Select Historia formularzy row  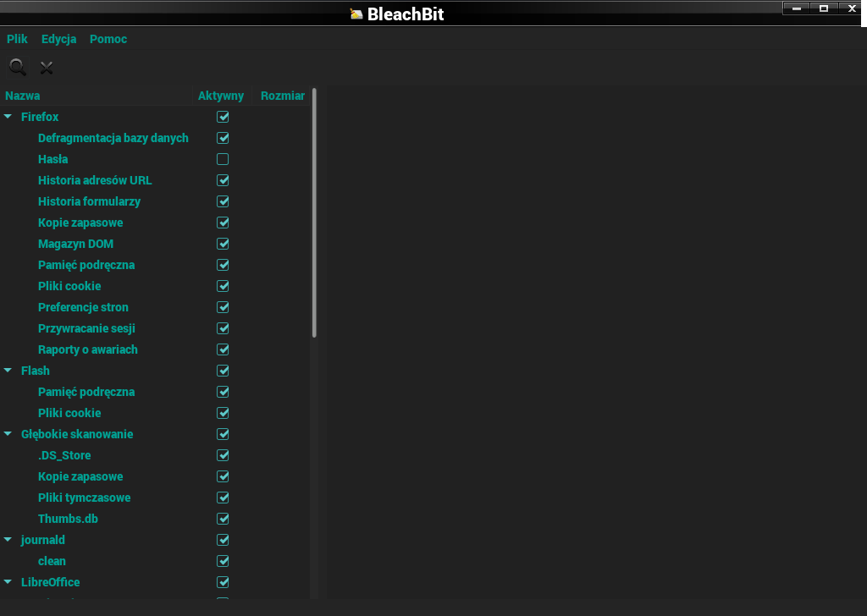click(155, 201)
